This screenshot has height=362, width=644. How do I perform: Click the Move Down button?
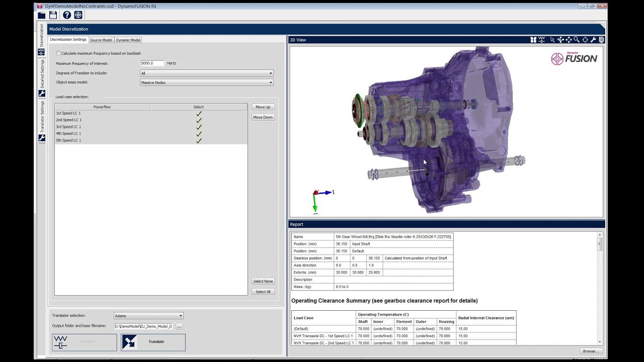(x=263, y=117)
